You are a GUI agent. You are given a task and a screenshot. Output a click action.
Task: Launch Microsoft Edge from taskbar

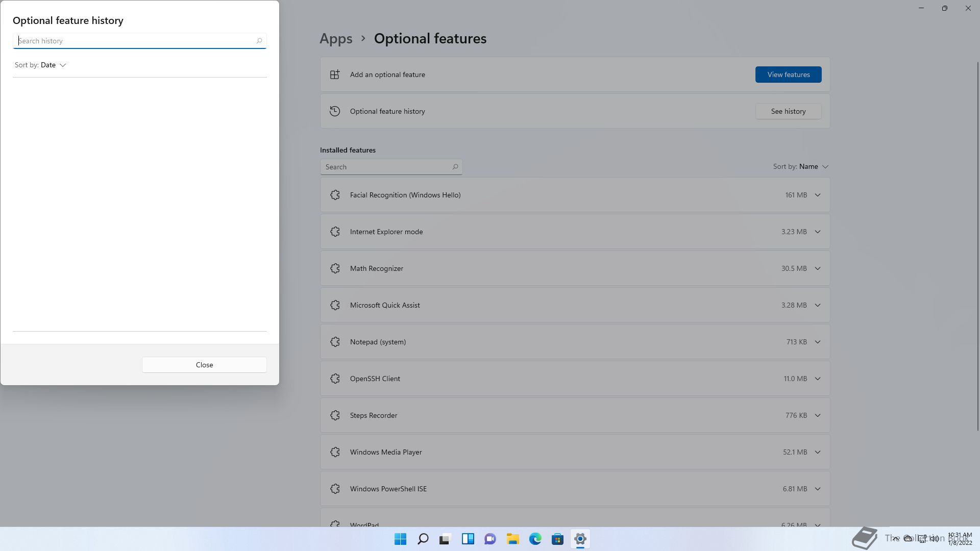pos(535,539)
